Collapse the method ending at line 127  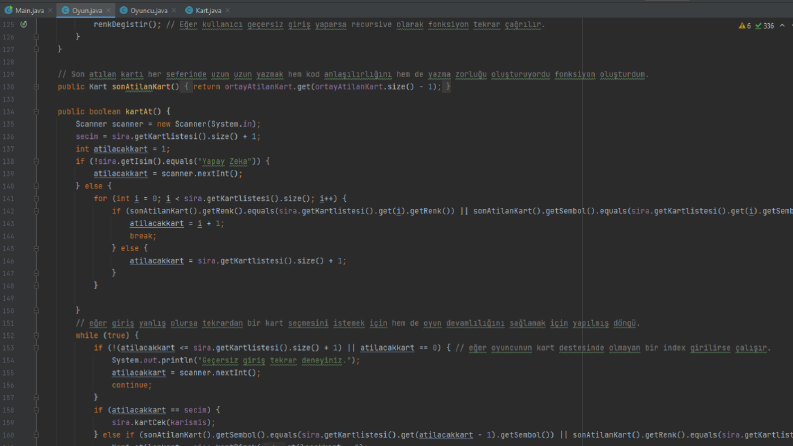[36, 49]
